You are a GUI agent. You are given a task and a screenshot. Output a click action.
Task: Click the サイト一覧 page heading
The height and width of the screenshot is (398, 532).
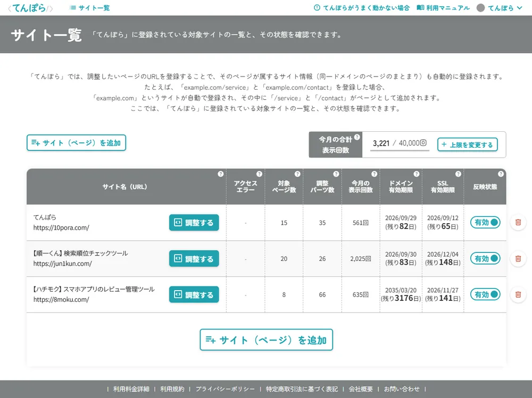point(46,35)
